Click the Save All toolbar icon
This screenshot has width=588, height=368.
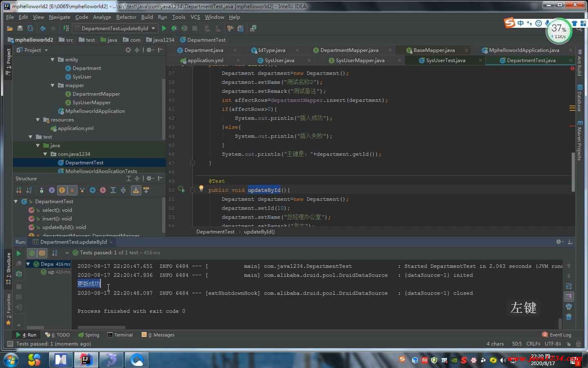(x=20, y=28)
